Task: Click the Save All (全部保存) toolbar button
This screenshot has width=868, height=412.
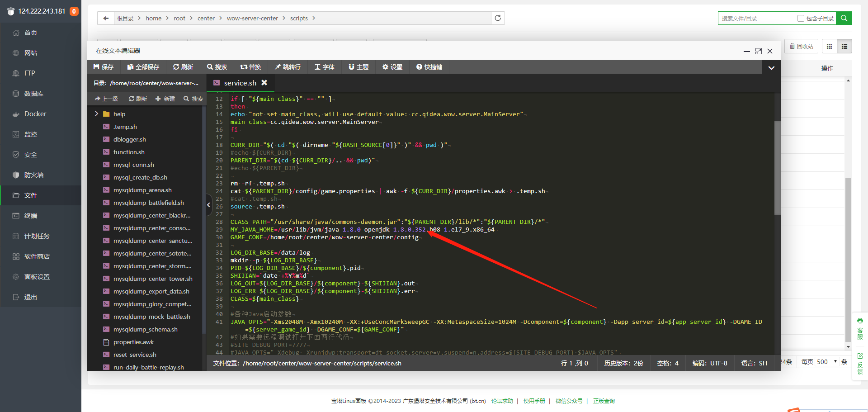Action: point(143,67)
